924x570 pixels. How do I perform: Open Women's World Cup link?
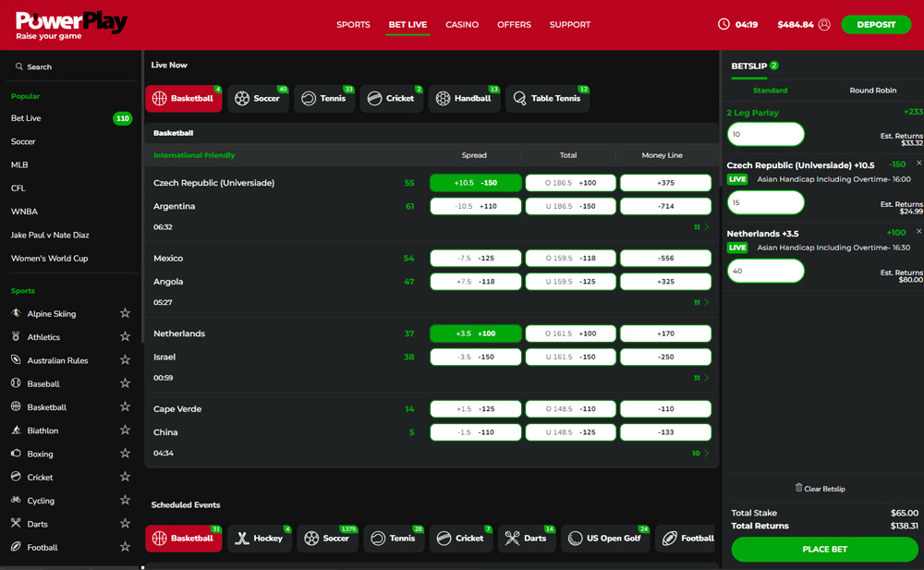[x=50, y=258]
